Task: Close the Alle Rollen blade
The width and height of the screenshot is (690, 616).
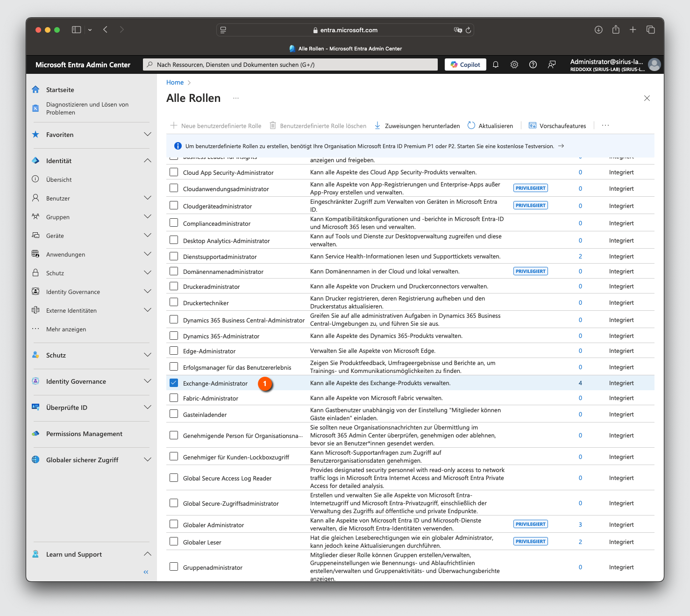Action: click(647, 98)
